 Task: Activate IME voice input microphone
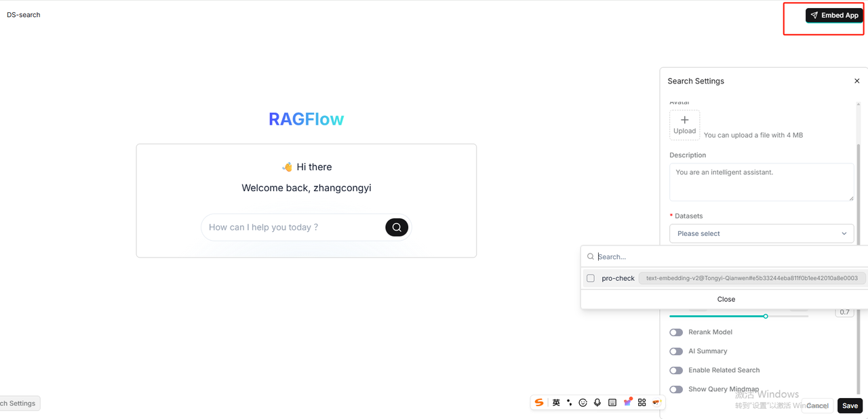click(x=597, y=403)
